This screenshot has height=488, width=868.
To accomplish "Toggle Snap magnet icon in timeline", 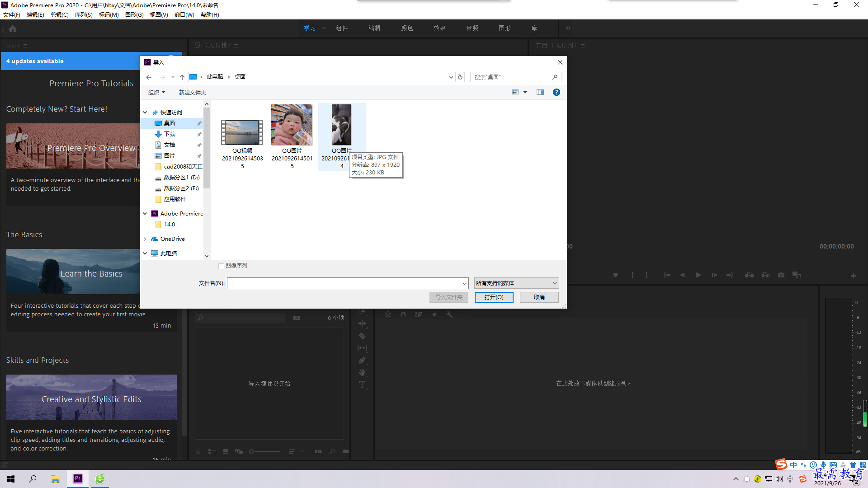I will pyautogui.click(x=403, y=314).
